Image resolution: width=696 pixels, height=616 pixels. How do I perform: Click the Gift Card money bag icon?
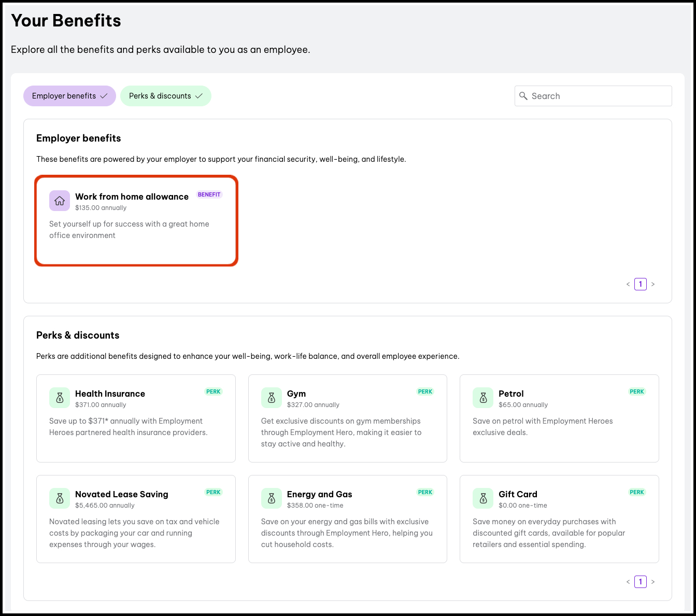[x=483, y=498]
